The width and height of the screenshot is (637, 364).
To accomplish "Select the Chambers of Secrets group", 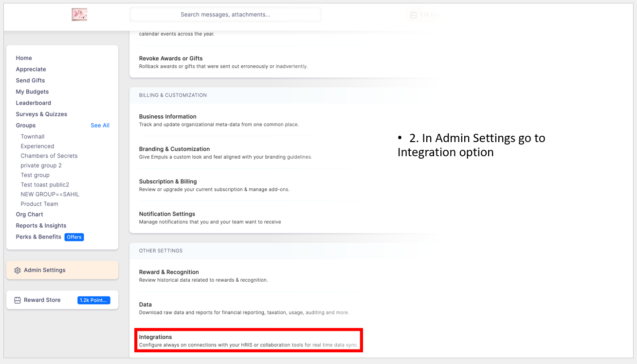I will pos(49,156).
